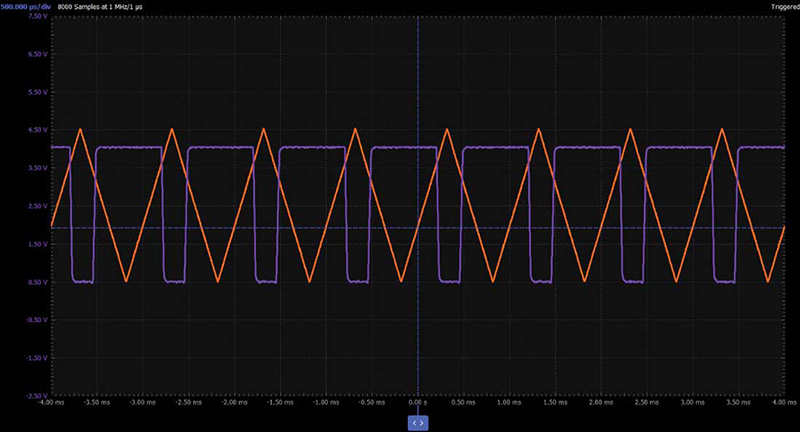Click the Triggered status indicator
800x432 pixels.
pyautogui.click(x=785, y=7)
